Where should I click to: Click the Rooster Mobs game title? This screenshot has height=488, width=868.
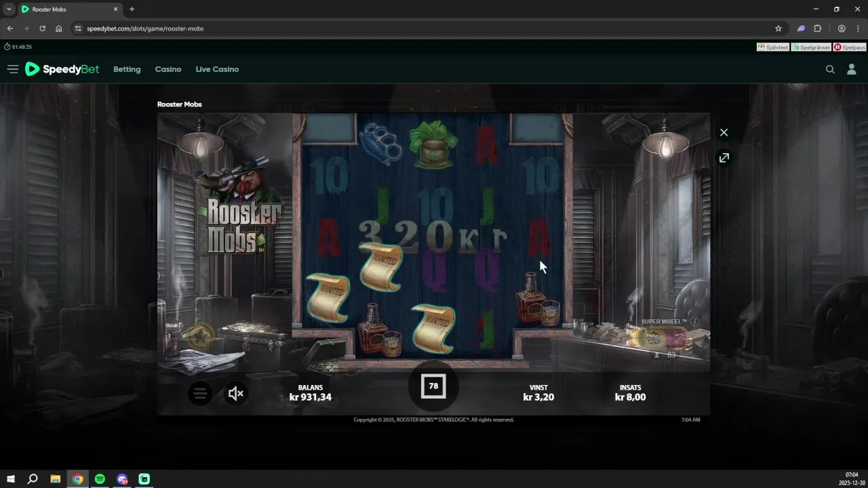tap(180, 104)
